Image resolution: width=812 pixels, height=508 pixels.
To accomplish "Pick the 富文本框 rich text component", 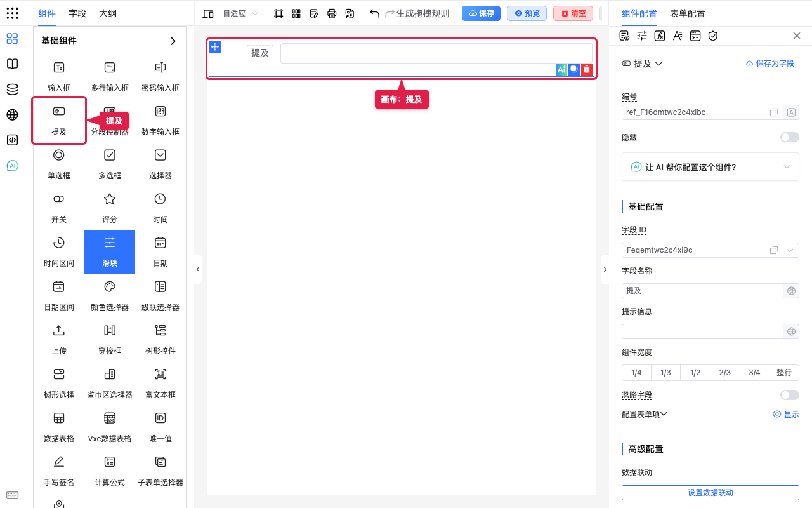I will pyautogui.click(x=160, y=383).
